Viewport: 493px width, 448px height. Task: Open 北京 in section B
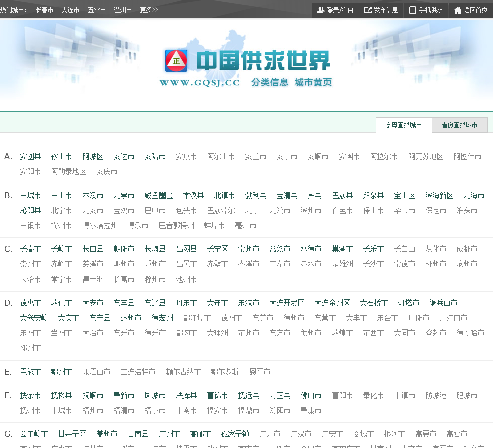[x=252, y=210]
